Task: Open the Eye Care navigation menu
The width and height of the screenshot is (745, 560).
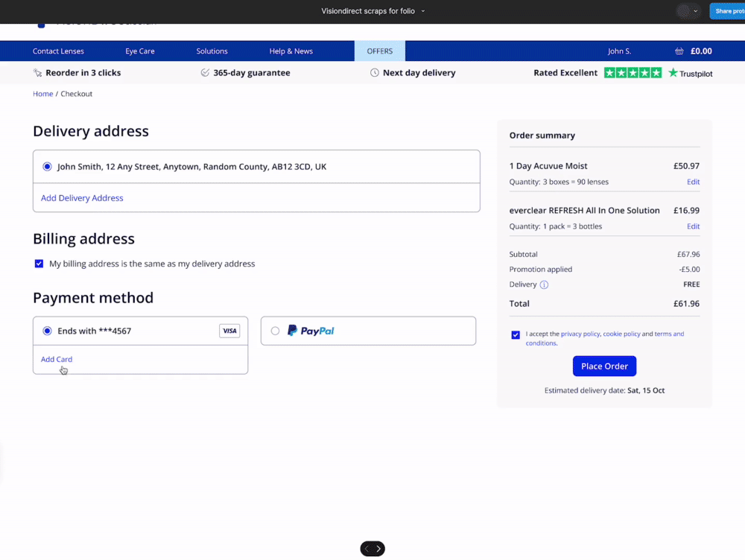Action: [140, 51]
